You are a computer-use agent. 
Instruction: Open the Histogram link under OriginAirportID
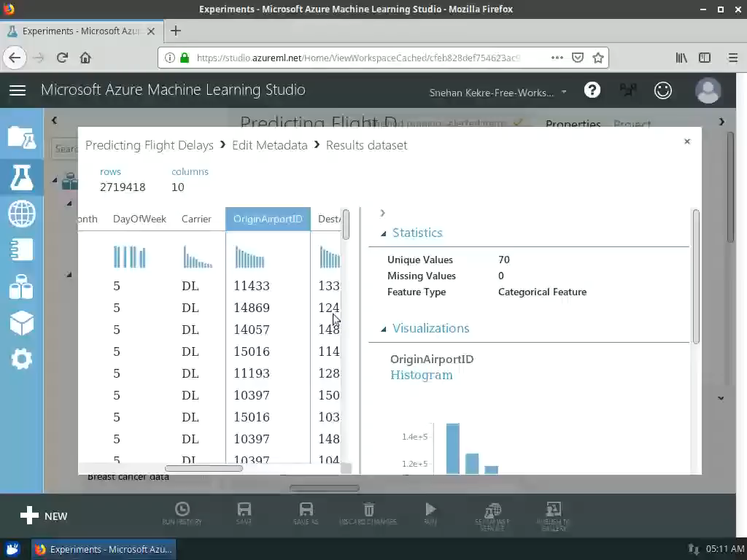422,375
